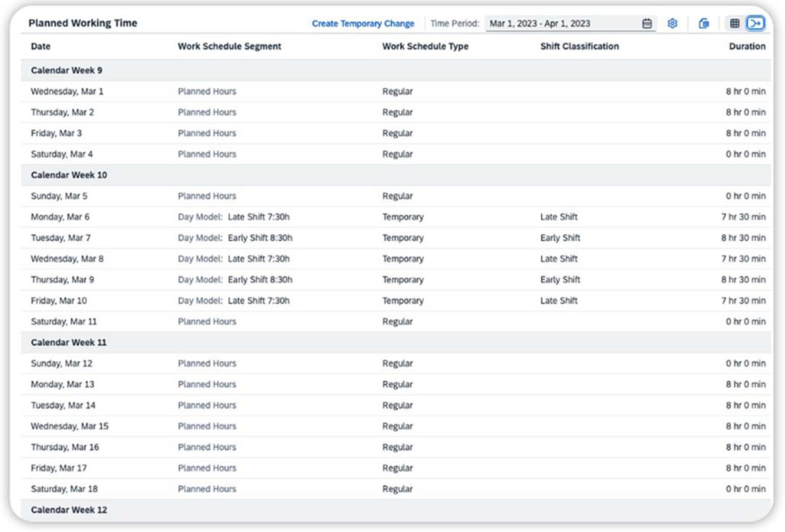Select the Tuesday, Mar 14 date cell
The width and height of the screenshot is (785, 532).
[63, 405]
